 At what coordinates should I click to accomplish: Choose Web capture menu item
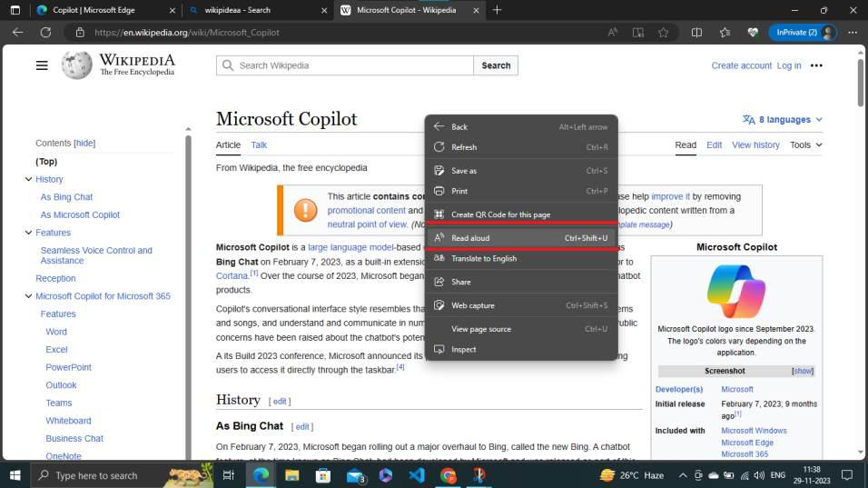[521, 305]
